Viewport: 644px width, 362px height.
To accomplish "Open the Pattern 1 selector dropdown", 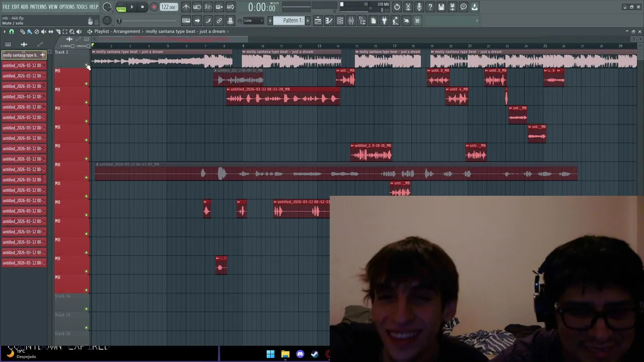I will (x=292, y=21).
